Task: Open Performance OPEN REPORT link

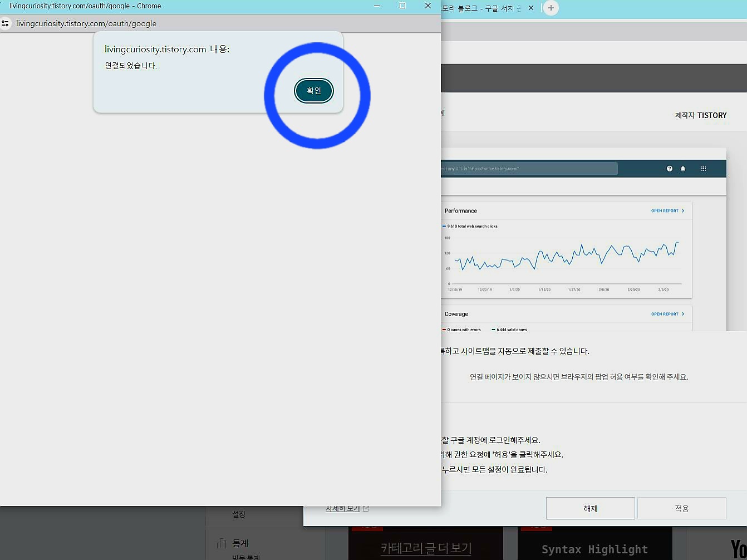Action: click(667, 211)
